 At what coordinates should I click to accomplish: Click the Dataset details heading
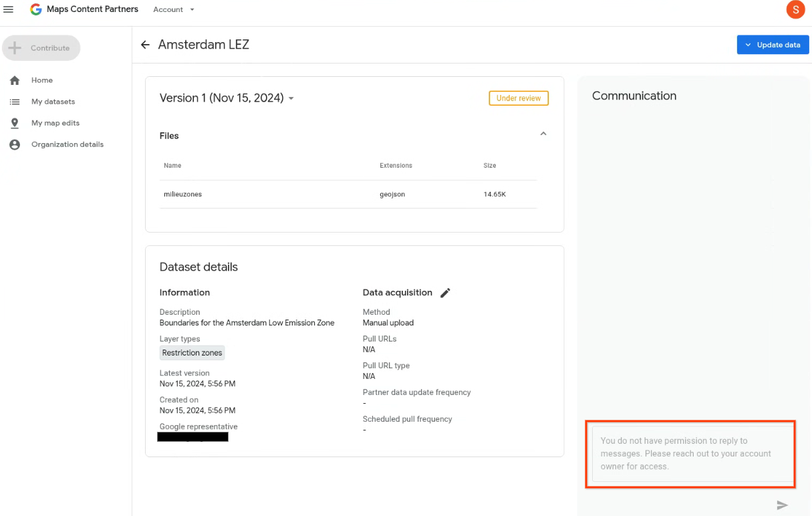coord(198,267)
